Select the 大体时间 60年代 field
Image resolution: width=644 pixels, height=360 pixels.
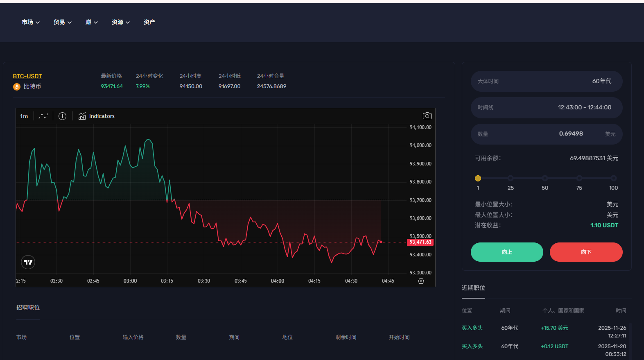[547, 81]
